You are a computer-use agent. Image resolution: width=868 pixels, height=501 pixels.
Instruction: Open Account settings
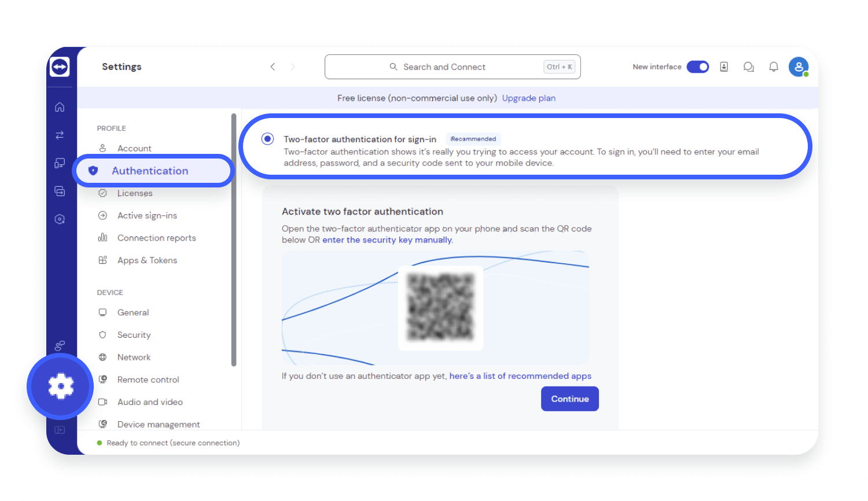click(x=134, y=148)
